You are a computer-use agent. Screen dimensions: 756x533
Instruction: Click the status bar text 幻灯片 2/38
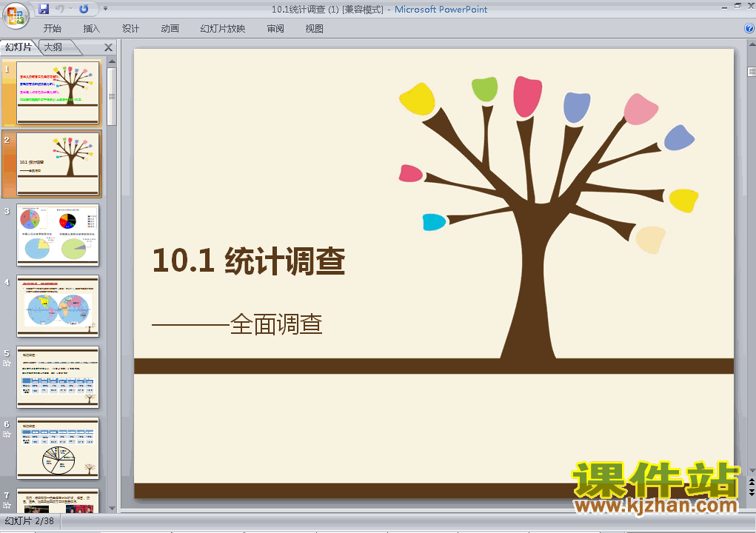30,521
